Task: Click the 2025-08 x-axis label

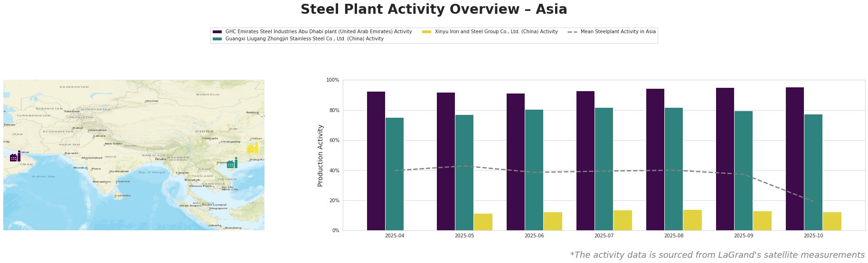Action: point(674,235)
